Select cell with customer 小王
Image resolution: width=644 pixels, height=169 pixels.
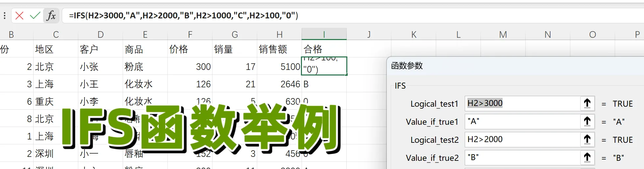tap(101, 84)
